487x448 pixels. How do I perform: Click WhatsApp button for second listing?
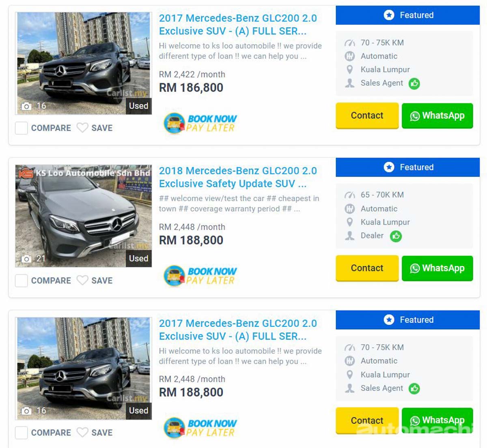click(x=437, y=268)
